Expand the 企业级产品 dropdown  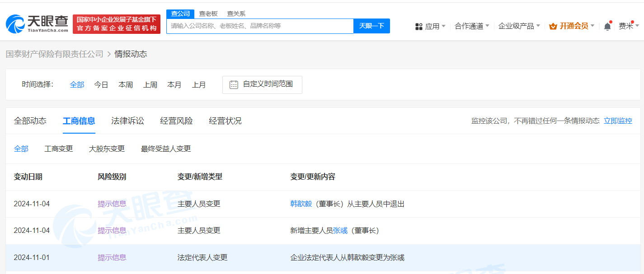(519, 26)
